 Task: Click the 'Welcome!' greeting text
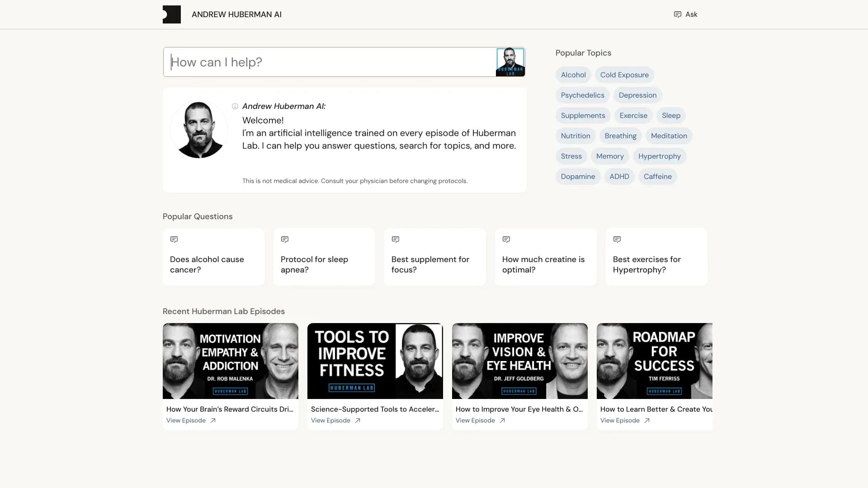(263, 121)
